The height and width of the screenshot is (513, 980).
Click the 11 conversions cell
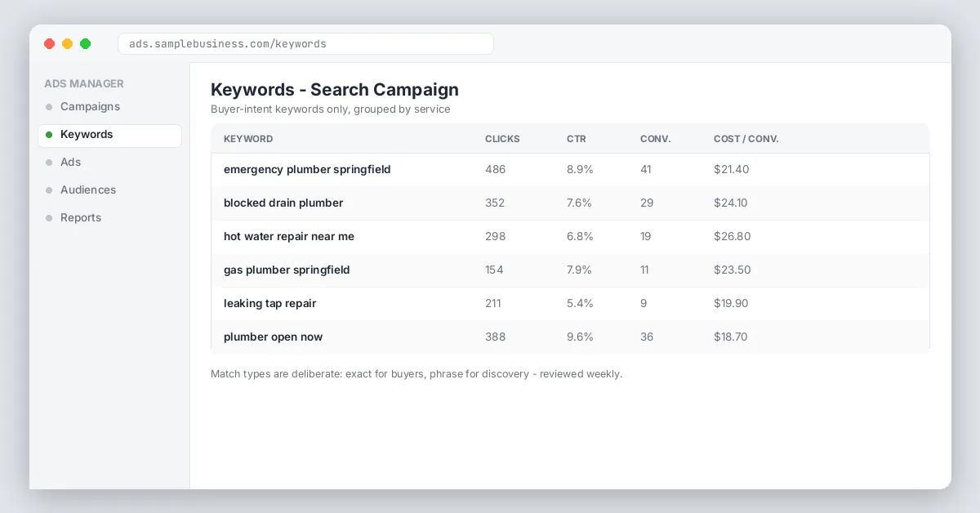click(x=645, y=270)
